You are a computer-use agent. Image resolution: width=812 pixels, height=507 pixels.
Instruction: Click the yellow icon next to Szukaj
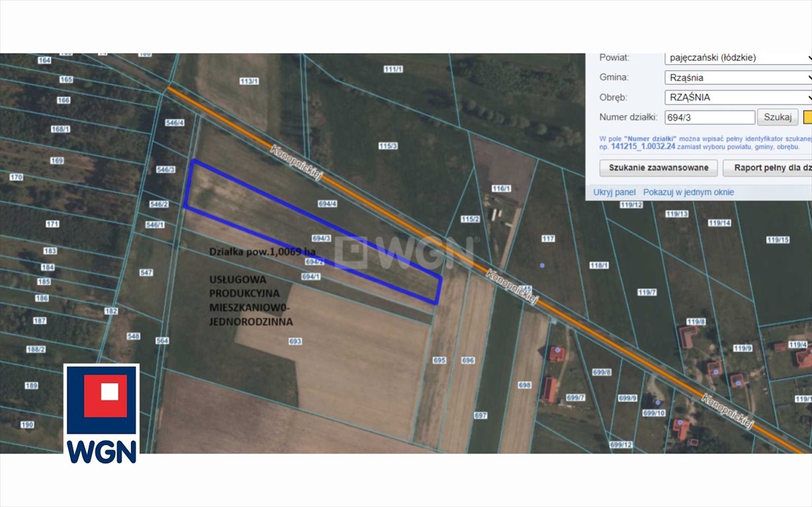pos(807,117)
